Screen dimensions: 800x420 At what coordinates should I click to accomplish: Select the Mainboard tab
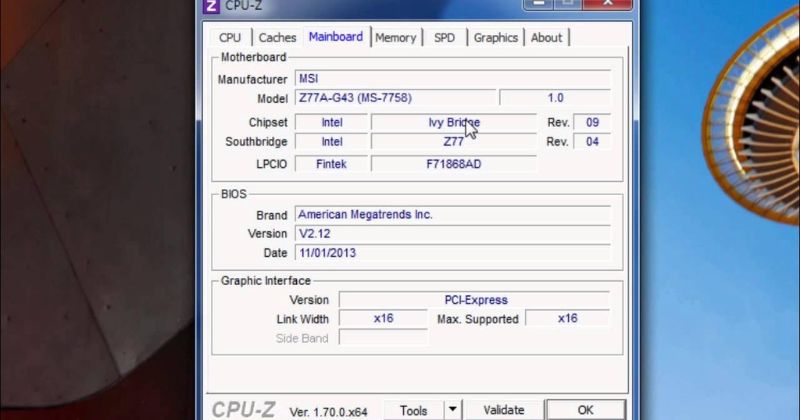pyautogui.click(x=336, y=37)
